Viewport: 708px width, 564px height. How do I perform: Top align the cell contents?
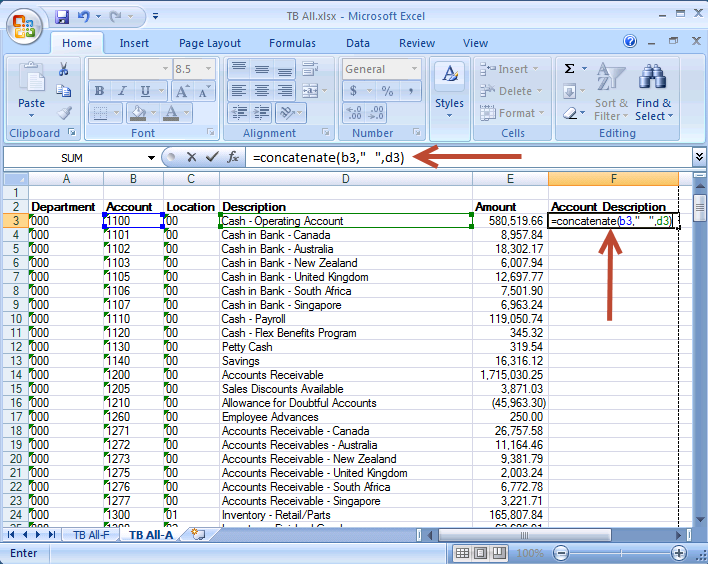pyautogui.click(x=238, y=68)
